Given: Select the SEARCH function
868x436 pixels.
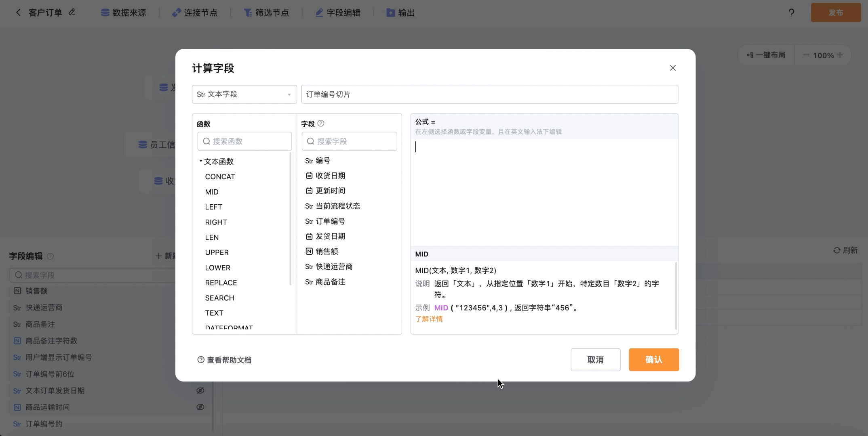Looking at the screenshot, I should [x=219, y=298].
